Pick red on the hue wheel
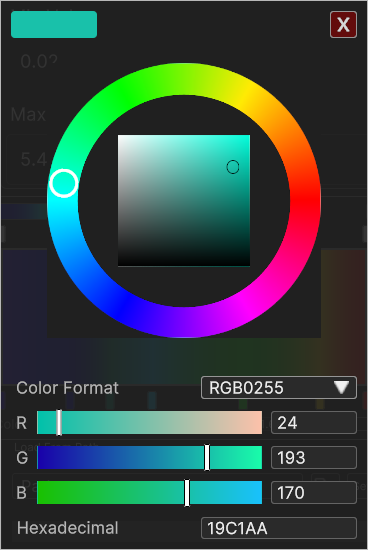The image size is (368, 550). coord(305,201)
